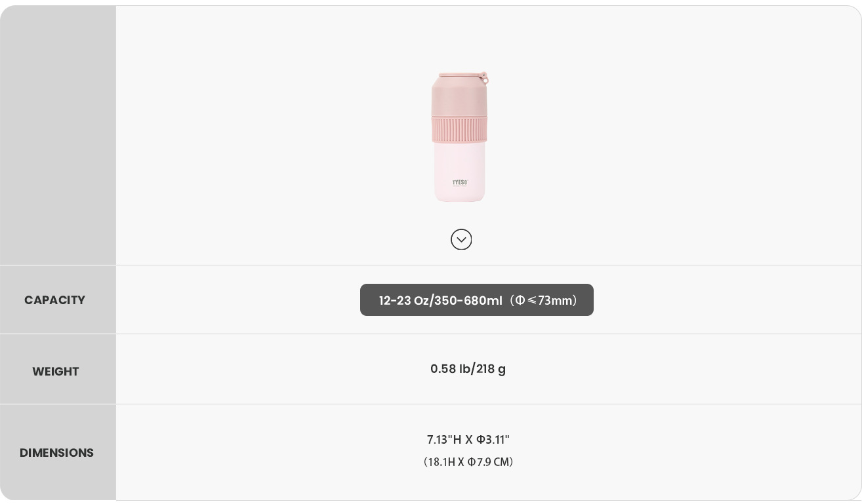
Task: Click the pink bottle product image
Action: tap(460, 136)
